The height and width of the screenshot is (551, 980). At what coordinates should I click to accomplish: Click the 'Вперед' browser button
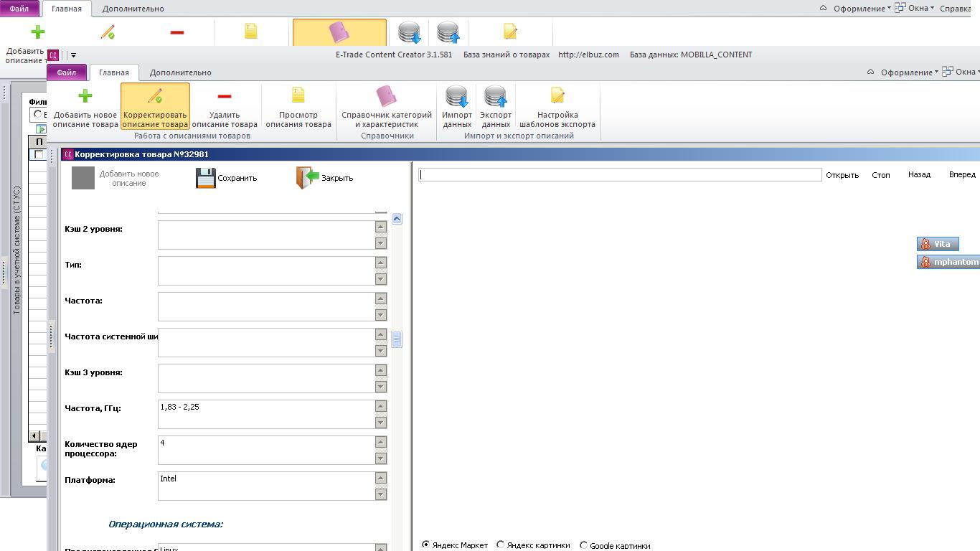(962, 174)
